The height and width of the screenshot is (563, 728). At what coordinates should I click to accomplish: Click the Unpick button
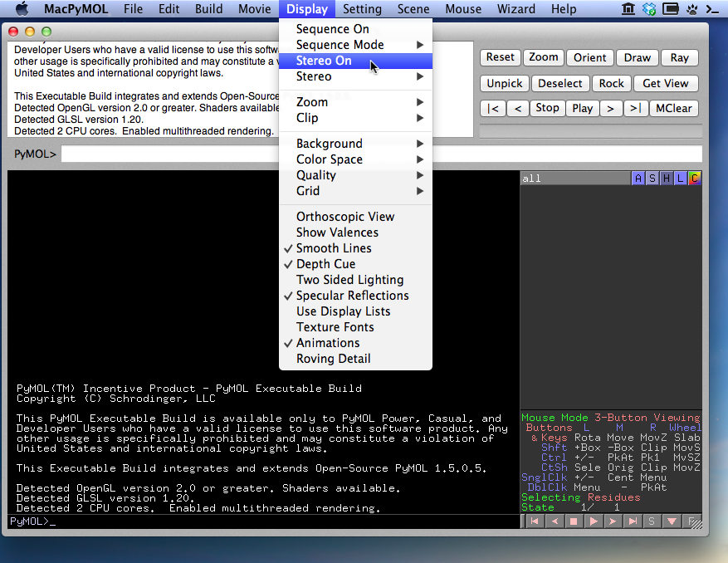(x=505, y=83)
